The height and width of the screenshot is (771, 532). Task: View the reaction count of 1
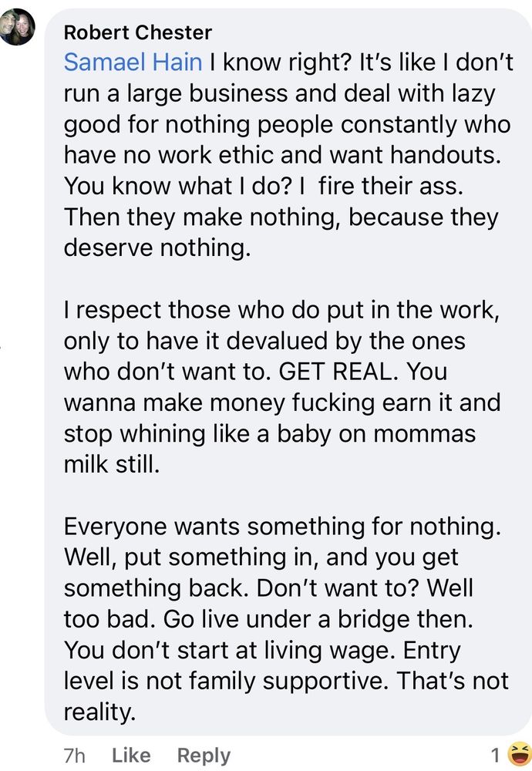pos(496,754)
